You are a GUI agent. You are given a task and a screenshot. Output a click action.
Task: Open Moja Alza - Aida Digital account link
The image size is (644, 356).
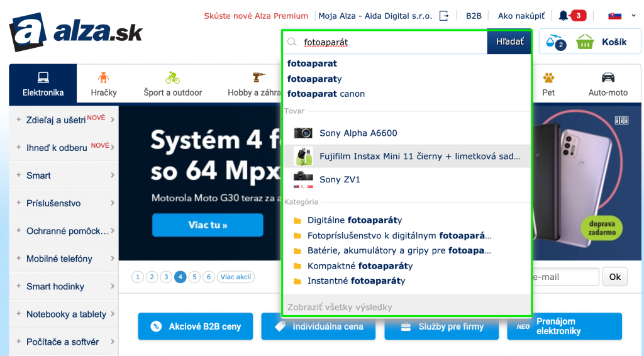point(375,16)
